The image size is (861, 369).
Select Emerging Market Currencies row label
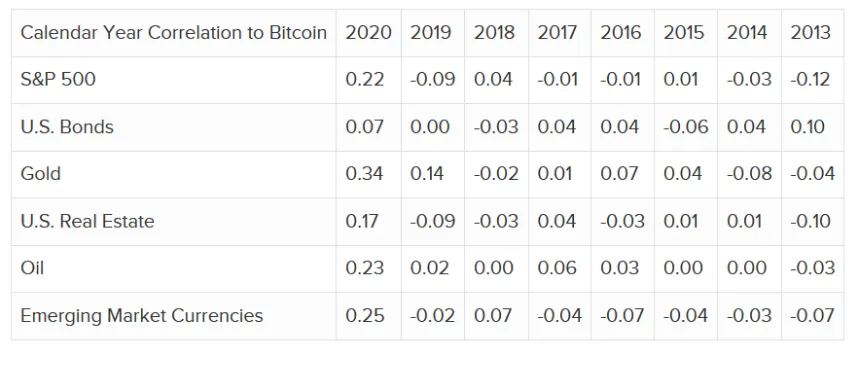tap(142, 316)
